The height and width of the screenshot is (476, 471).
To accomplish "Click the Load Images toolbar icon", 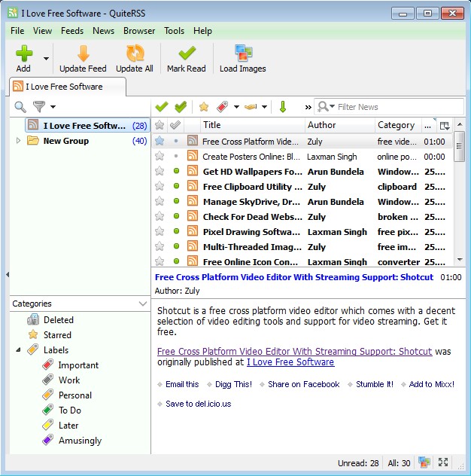I will click(x=242, y=53).
